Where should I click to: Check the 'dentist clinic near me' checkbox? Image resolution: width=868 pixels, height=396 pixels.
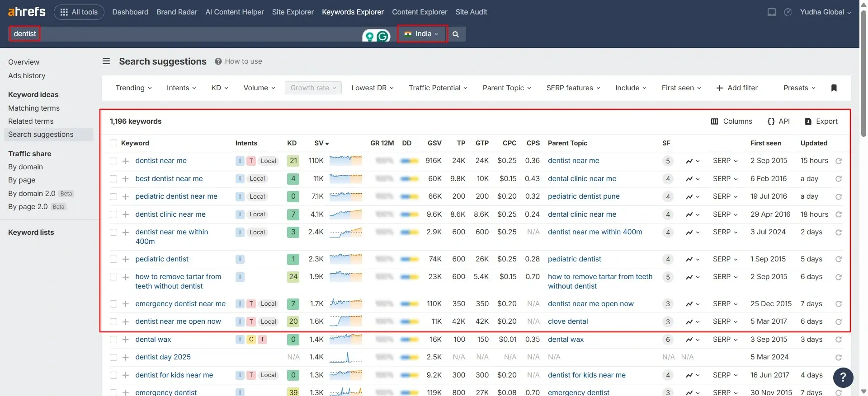pos(113,214)
